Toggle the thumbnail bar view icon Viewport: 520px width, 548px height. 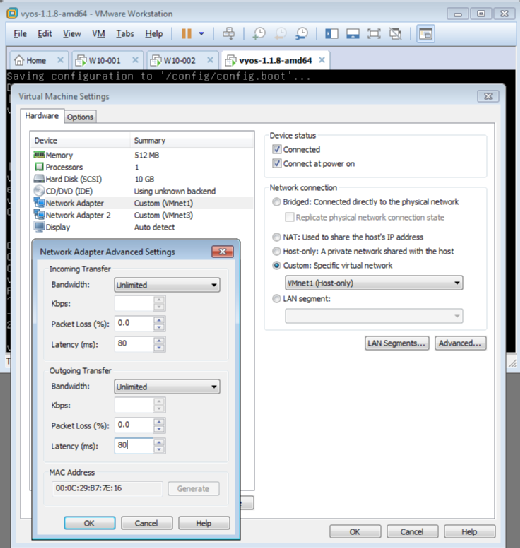pyautogui.click(x=353, y=34)
